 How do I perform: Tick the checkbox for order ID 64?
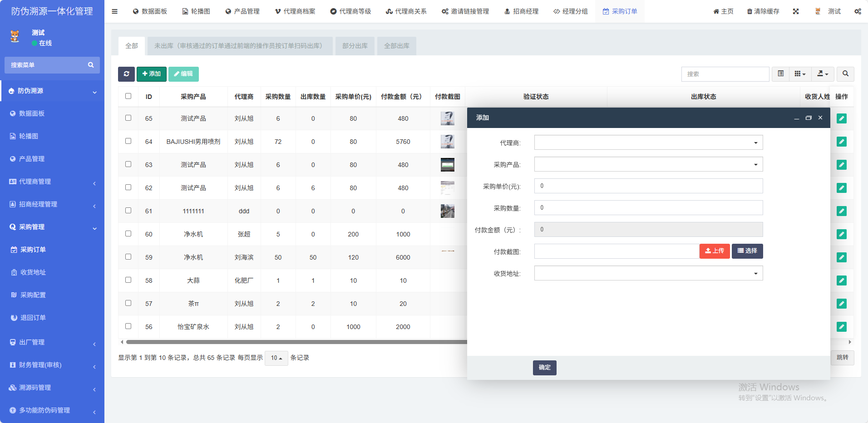click(128, 141)
